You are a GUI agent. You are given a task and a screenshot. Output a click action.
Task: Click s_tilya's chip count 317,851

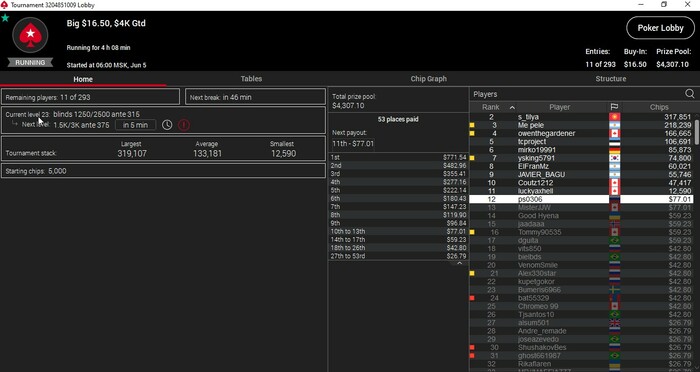pyautogui.click(x=678, y=117)
